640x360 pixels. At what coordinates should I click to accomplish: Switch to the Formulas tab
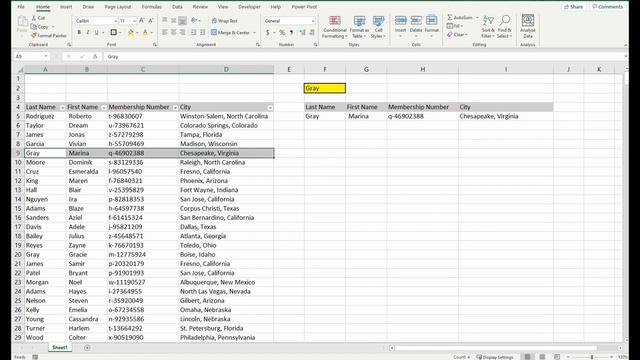tap(152, 7)
